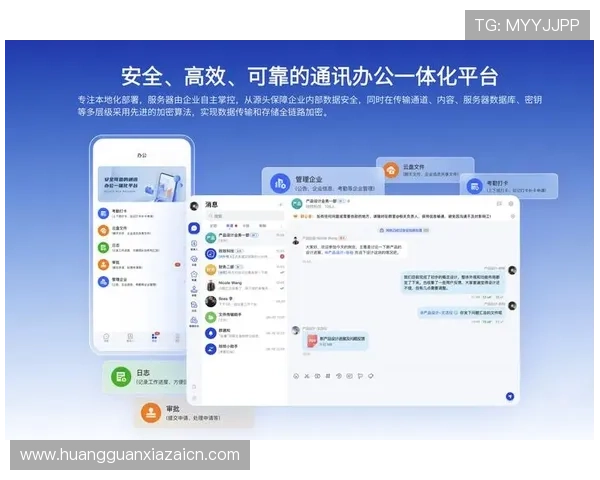Open 云盘文件 entry in phone app list

[x=140, y=230]
